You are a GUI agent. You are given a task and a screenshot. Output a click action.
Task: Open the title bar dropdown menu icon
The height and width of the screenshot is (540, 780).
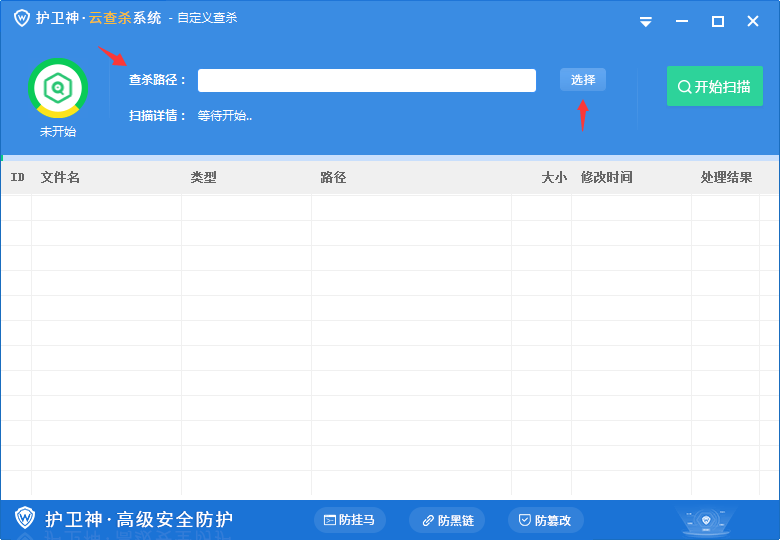click(x=646, y=21)
